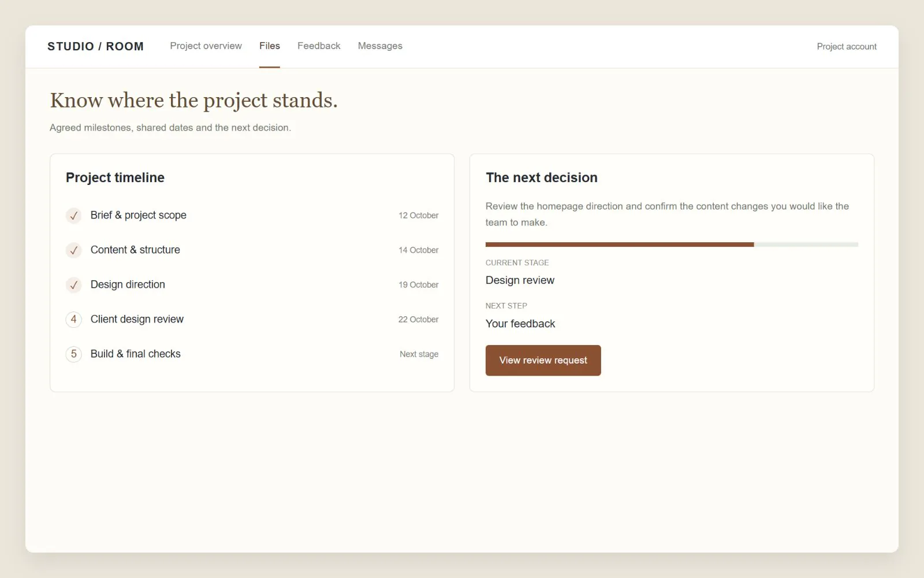924x578 pixels.
Task: Open the Messages tab
Action: pos(380,46)
